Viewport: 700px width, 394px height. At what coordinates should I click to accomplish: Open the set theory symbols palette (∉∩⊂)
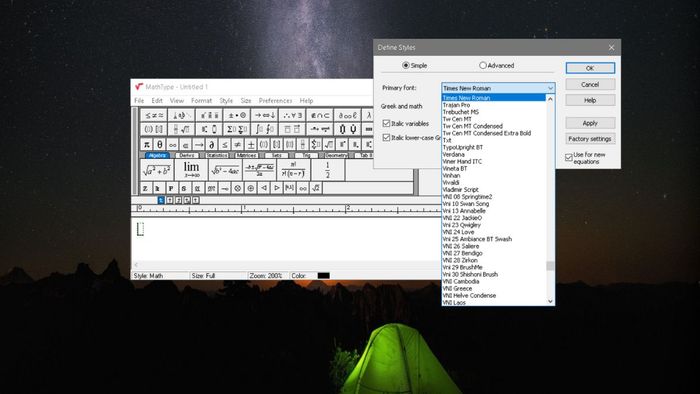[x=320, y=115]
